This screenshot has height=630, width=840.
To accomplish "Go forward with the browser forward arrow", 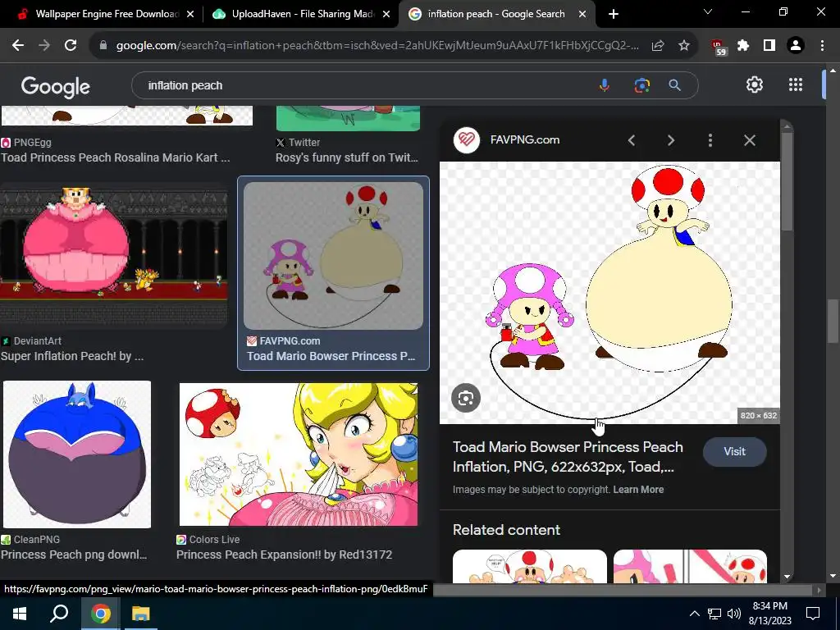I will [44, 46].
